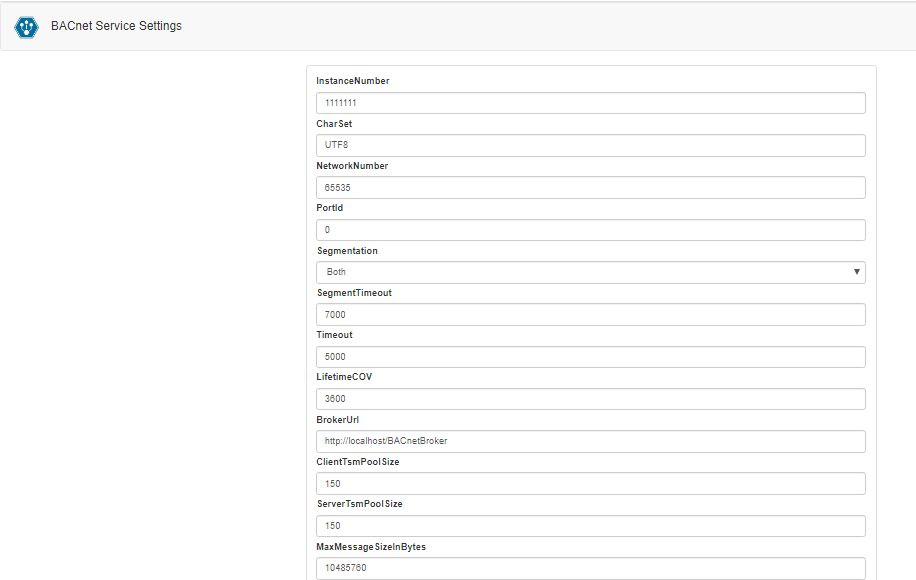The width and height of the screenshot is (916, 580).
Task: Click the InstanceNumber input field
Action: (x=590, y=102)
